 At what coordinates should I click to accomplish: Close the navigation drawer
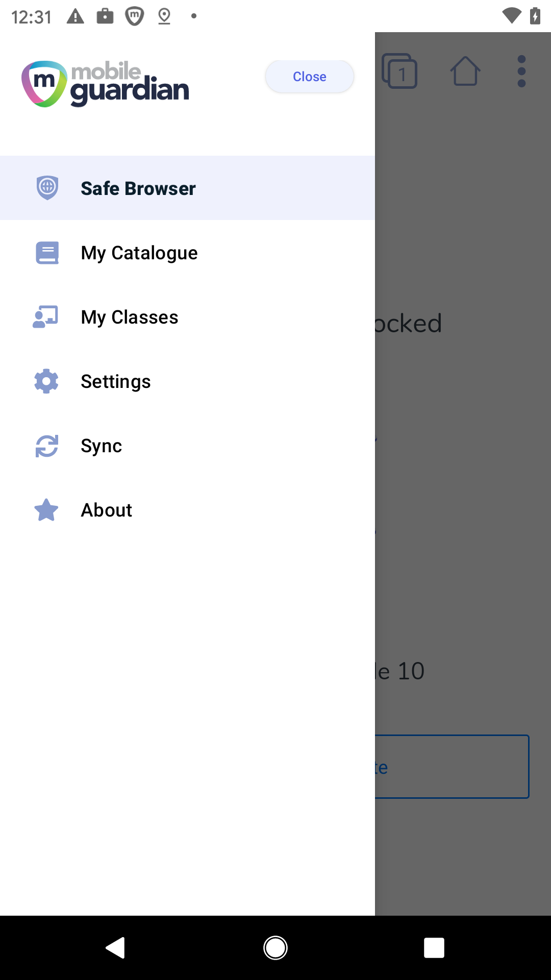click(309, 77)
